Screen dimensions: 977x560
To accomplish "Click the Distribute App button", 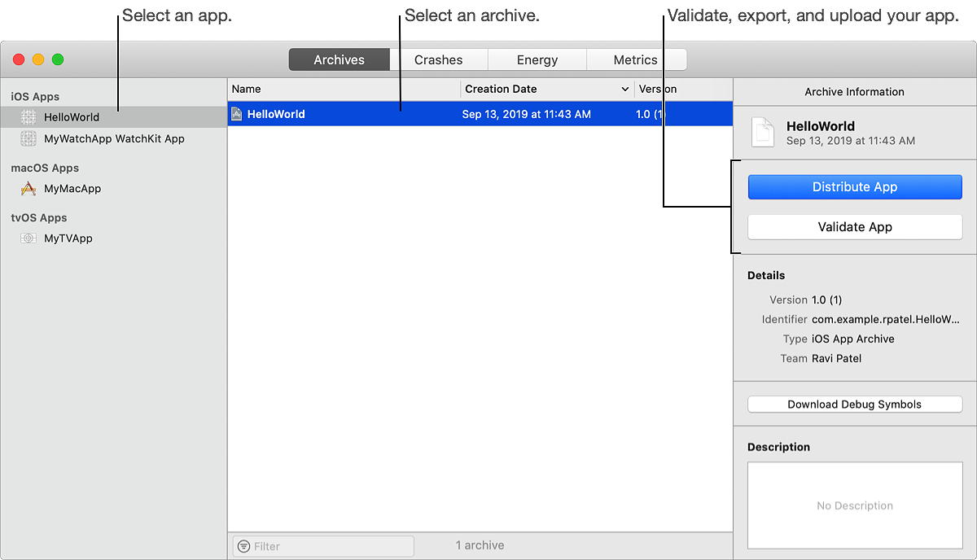I will [x=855, y=187].
